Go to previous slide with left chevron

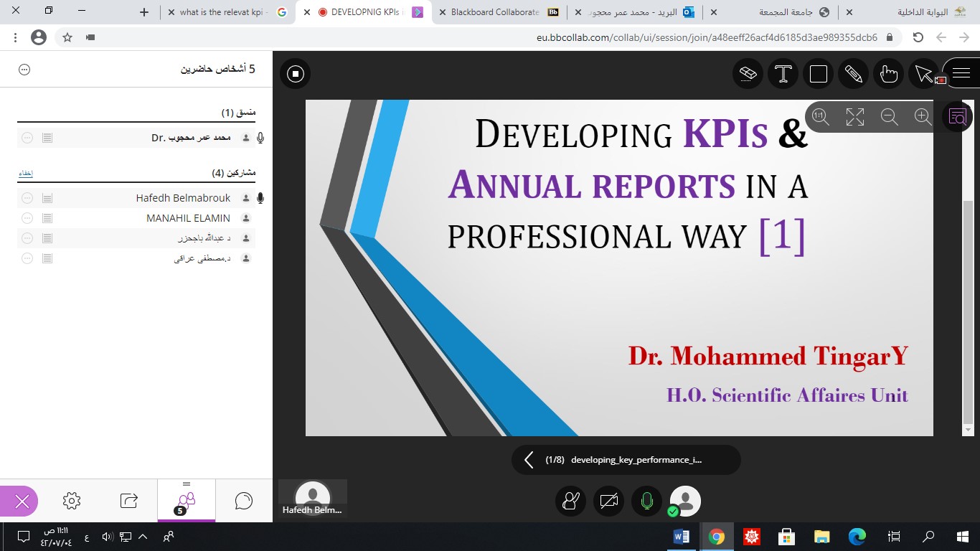pyautogui.click(x=529, y=460)
